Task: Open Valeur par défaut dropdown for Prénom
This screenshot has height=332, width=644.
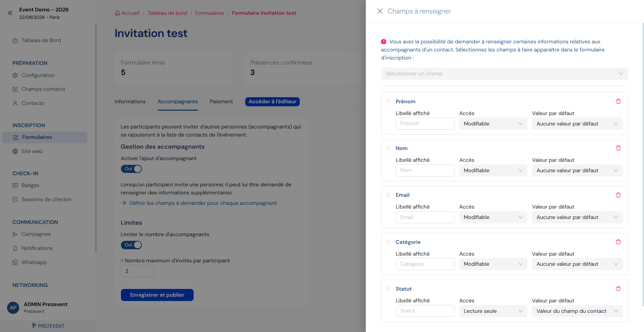Action: click(577, 124)
